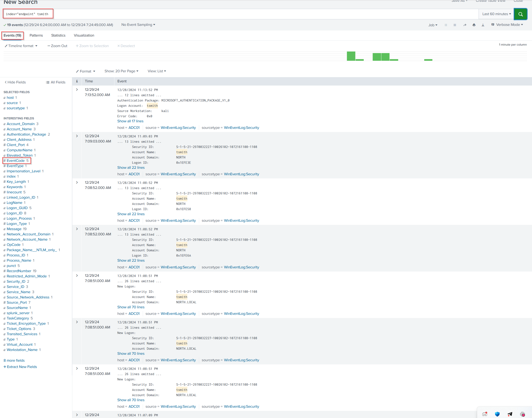Open the sourcetype selected field

coord(16,108)
